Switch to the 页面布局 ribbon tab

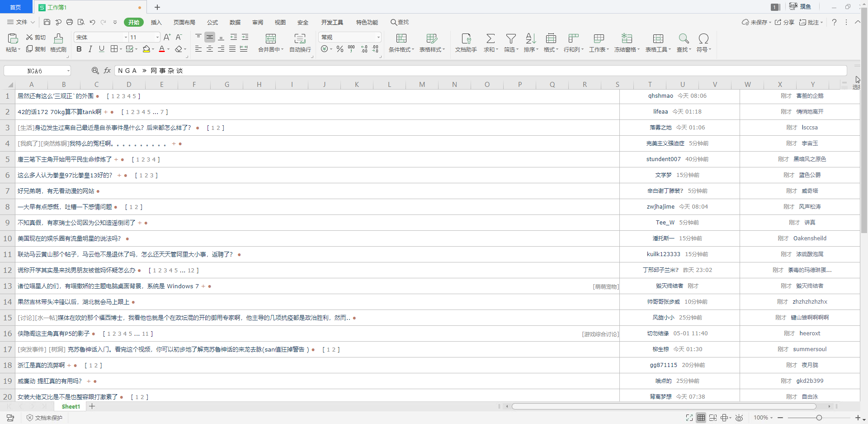pyautogui.click(x=184, y=22)
